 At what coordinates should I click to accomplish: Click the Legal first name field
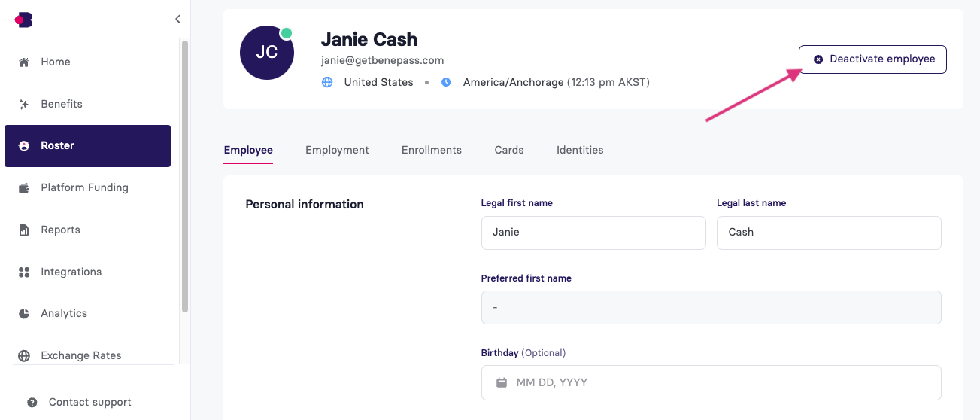[x=593, y=233]
